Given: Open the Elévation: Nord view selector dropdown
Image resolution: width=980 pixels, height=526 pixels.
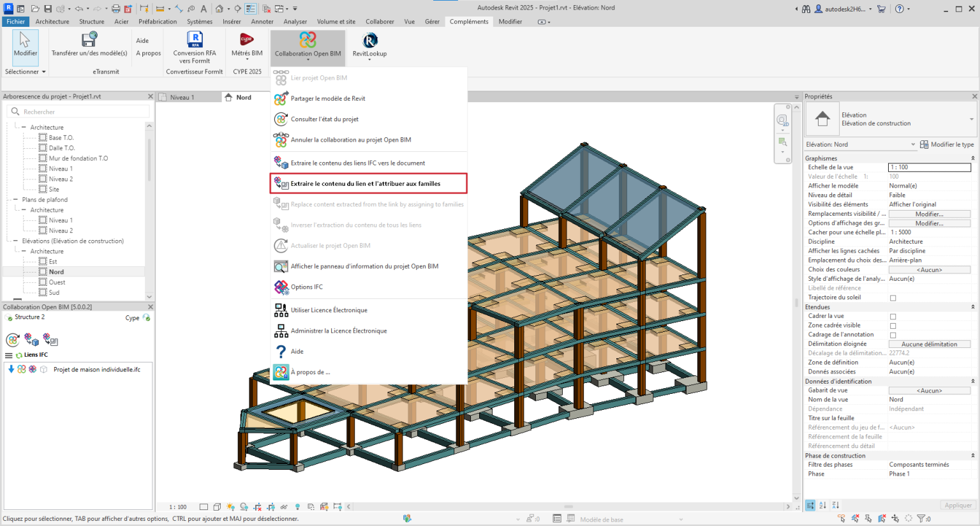Looking at the screenshot, I should coord(914,144).
